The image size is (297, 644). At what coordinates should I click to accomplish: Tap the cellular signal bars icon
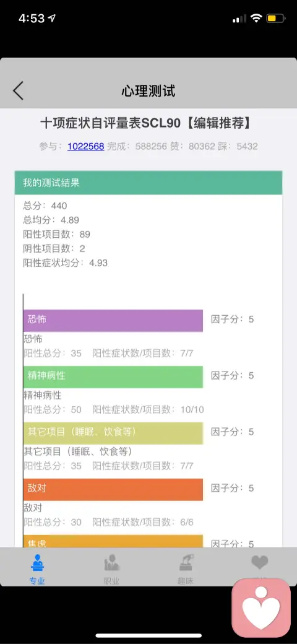(x=239, y=19)
